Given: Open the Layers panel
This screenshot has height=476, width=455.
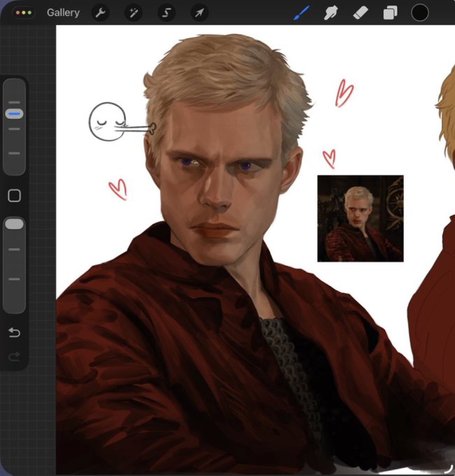Looking at the screenshot, I should pyautogui.click(x=390, y=13).
